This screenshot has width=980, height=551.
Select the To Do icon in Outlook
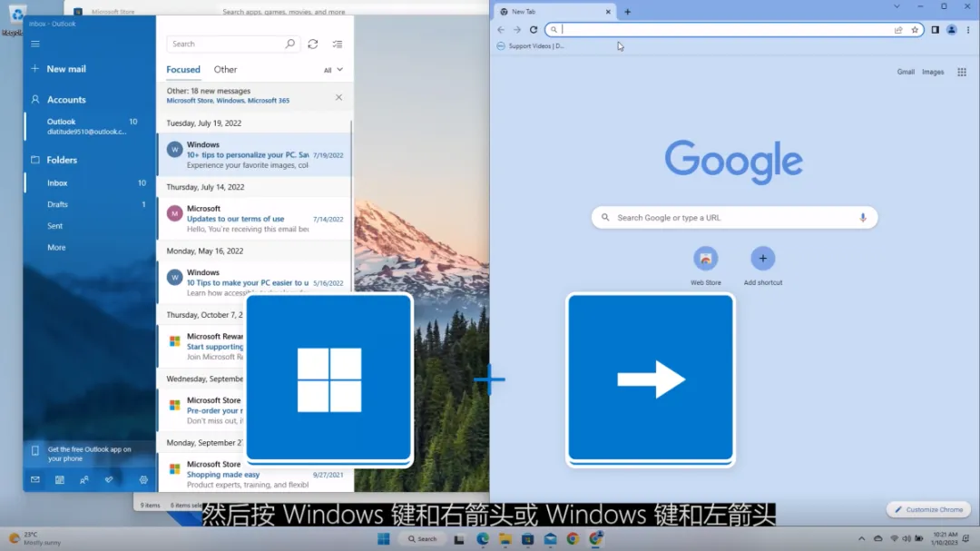[x=109, y=479]
